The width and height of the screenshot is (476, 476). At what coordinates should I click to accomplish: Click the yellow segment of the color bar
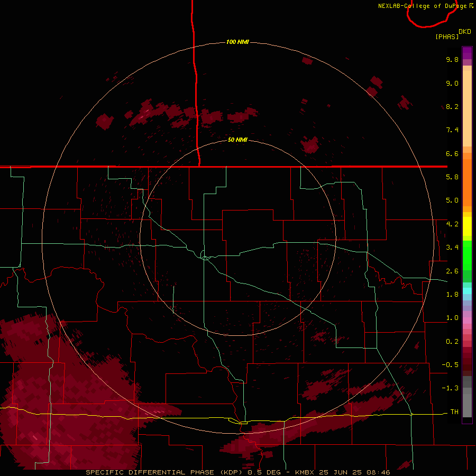click(x=467, y=226)
